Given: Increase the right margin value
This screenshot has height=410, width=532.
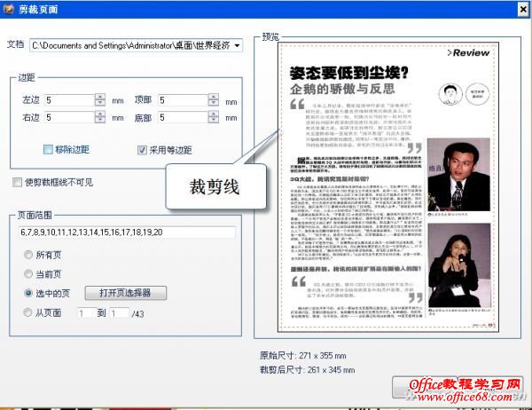Looking at the screenshot, I should (x=100, y=114).
